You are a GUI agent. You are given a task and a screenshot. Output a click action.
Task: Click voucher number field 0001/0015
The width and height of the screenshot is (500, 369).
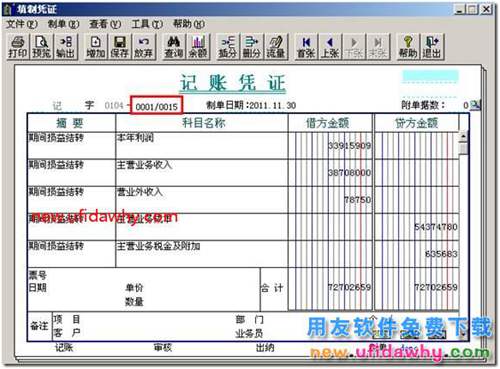click(156, 106)
